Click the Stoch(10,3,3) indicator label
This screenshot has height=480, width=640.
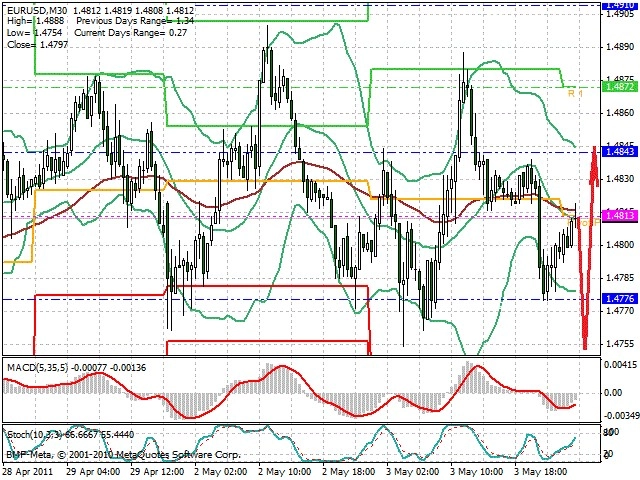35,435
